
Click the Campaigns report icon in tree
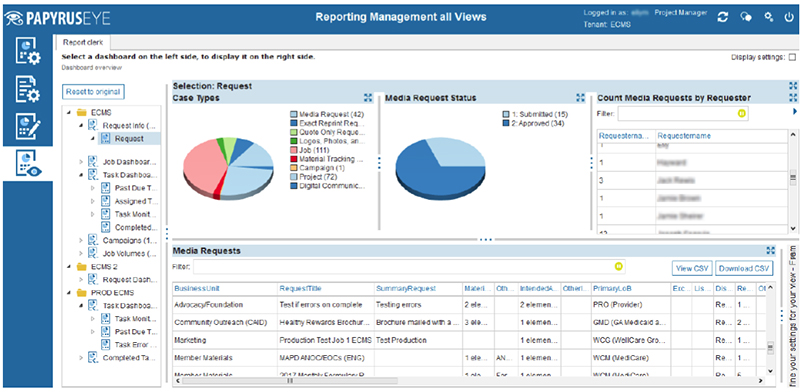tap(93, 240)
